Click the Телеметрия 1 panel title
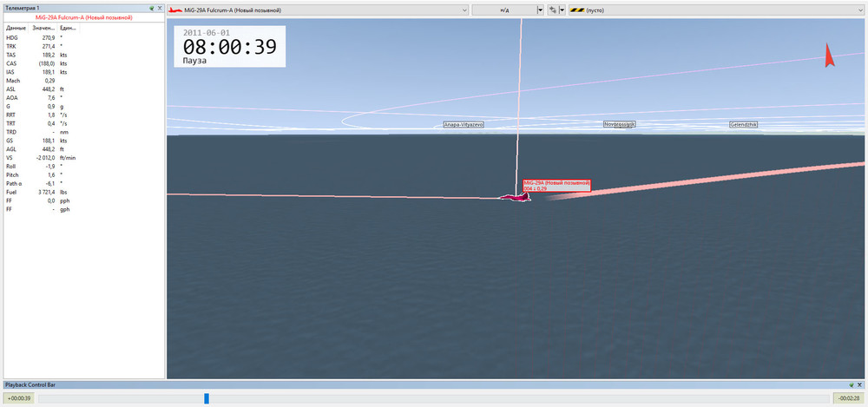The width and height of the screenshot is (868, 407). (x=22, y=9)
